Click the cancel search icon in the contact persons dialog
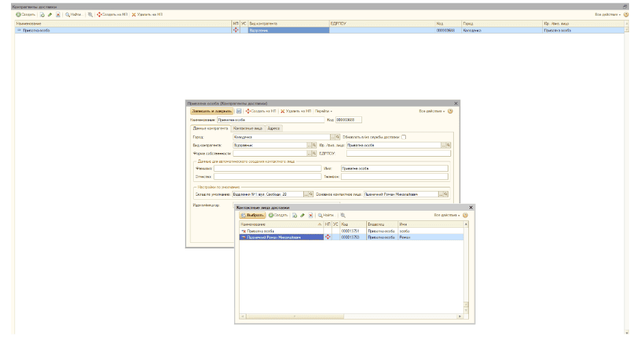 (342, 215)
